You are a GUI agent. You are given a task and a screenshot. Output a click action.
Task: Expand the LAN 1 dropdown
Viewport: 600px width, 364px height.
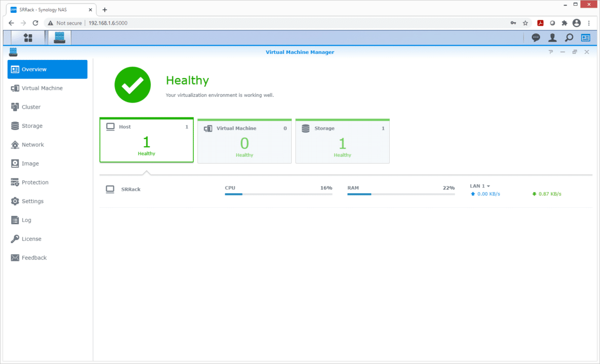480,186
